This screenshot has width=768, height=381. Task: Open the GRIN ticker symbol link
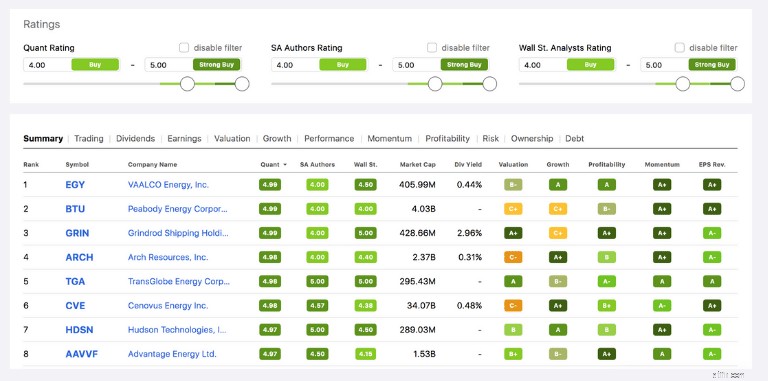click(77, 233)
